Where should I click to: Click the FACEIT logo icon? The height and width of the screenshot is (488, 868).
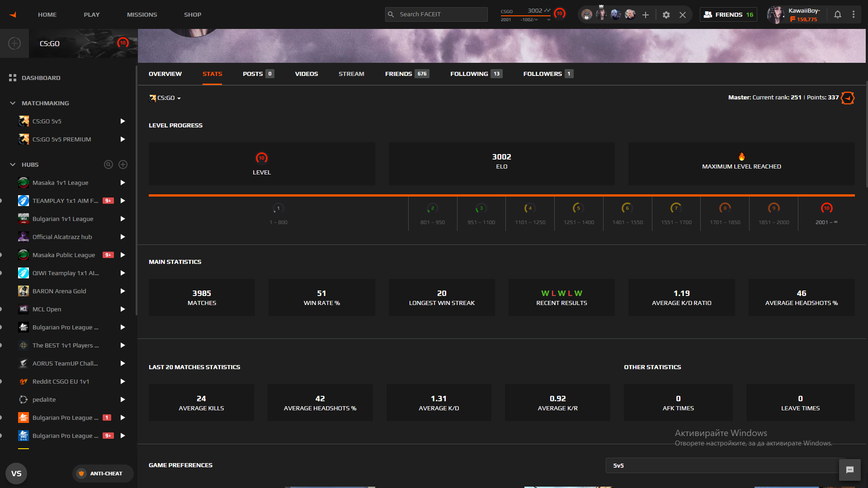pyautogui.click(x=13, y=14)
